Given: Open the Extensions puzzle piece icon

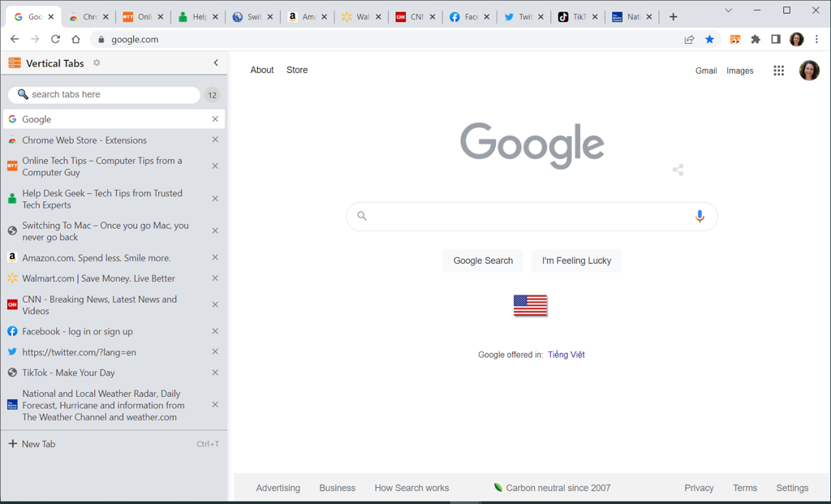Looking at the screenshot, I should 756,39.
